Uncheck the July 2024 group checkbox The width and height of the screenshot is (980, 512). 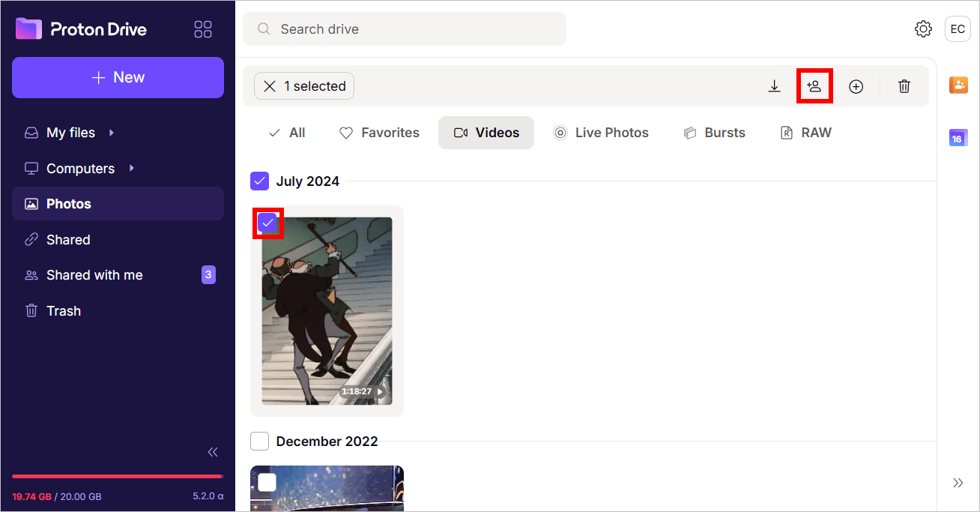tap(259, 181)
